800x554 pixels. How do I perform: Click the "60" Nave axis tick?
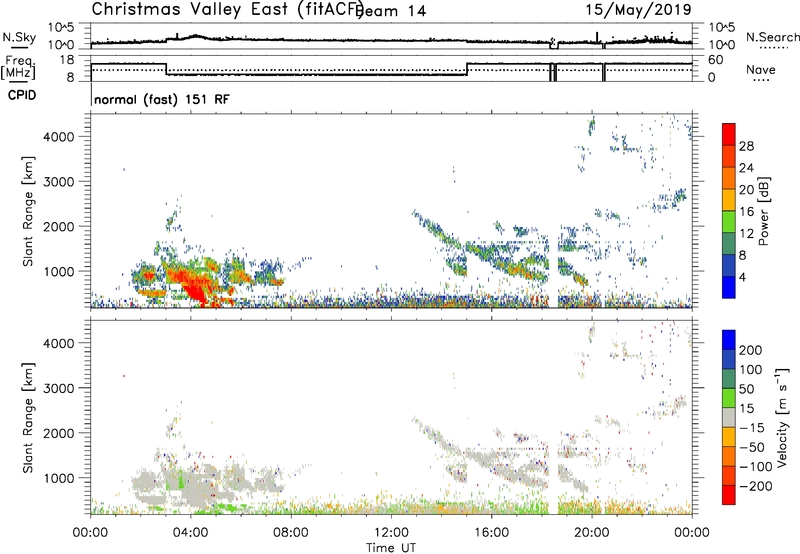(x=716, y=60)
